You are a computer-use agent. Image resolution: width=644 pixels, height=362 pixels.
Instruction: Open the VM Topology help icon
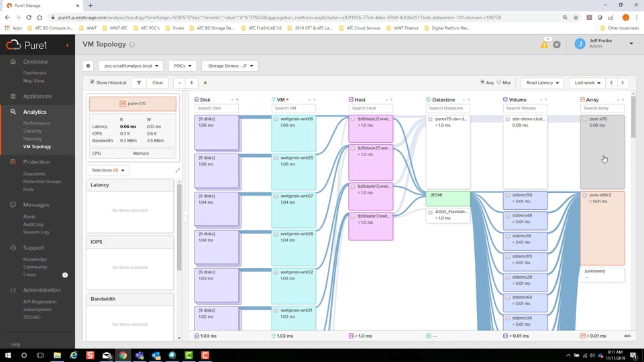pyautogui.click(x=132, y=45)
